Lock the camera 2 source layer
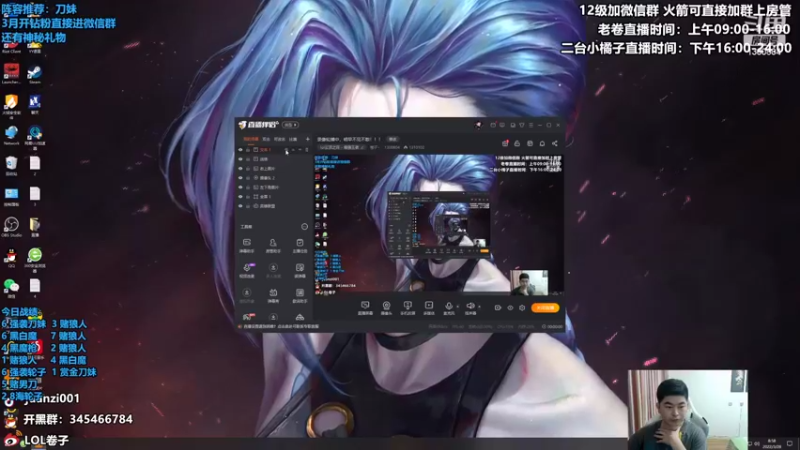 coord(248,178)
